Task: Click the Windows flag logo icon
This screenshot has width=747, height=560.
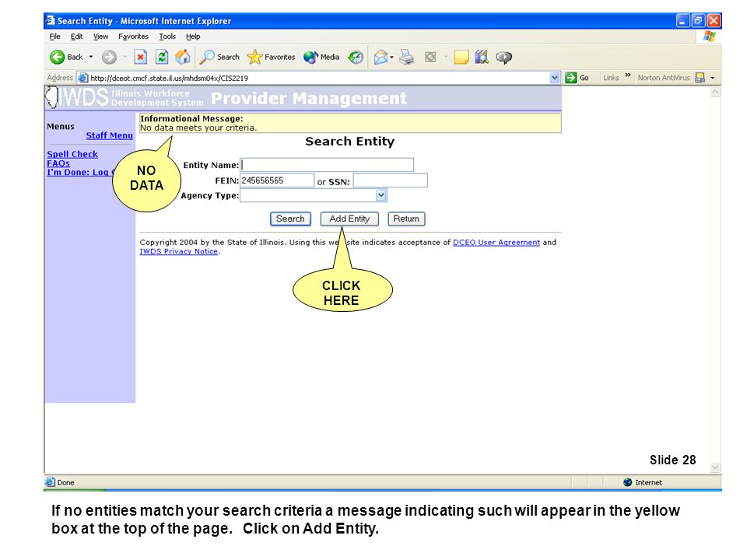Action: click(x=709, y=37)
